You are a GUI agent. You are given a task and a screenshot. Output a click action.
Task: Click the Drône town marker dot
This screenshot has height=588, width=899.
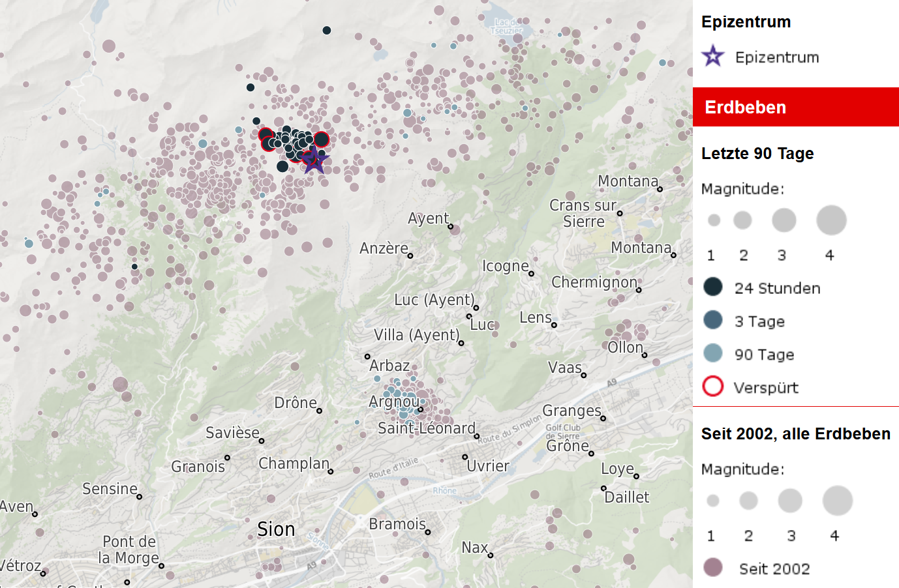coord(319,411)
